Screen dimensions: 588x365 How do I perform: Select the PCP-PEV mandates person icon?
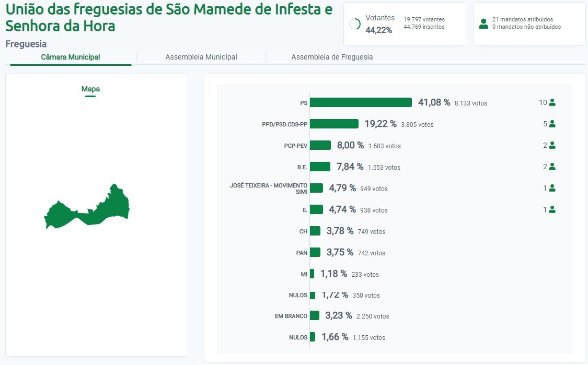click(551, 145)
